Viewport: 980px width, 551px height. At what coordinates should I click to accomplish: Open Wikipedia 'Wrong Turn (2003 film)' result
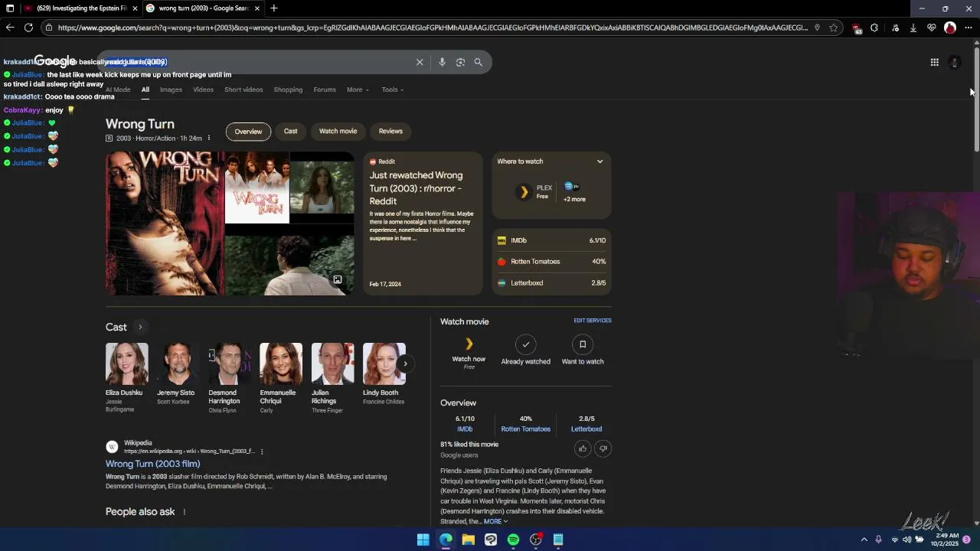pos(152,464)
